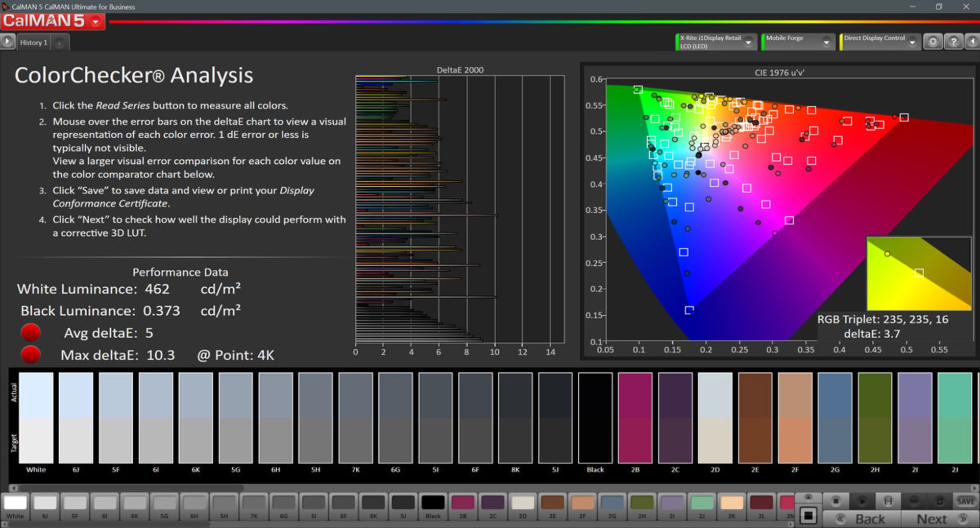The height and width of the screenshot is (528, 980).
Task: Click the Stop measurement button
Action: click(x=836, y=501)
